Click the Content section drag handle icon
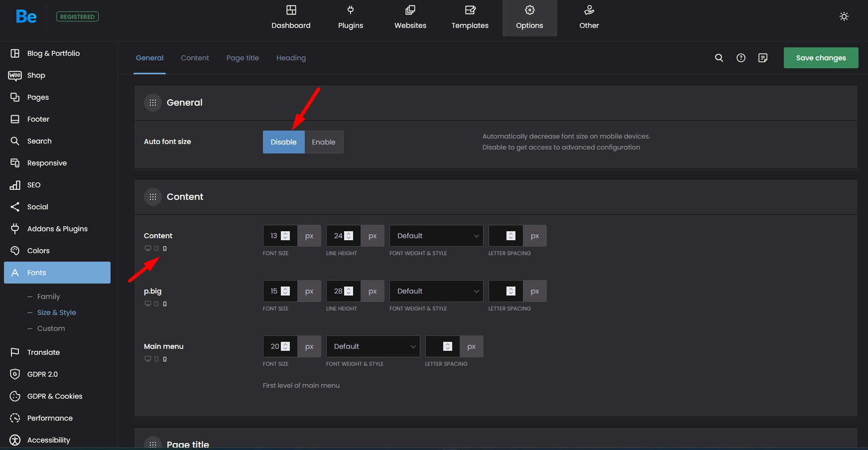Screen dimensions: 868x450 point(153,197)
